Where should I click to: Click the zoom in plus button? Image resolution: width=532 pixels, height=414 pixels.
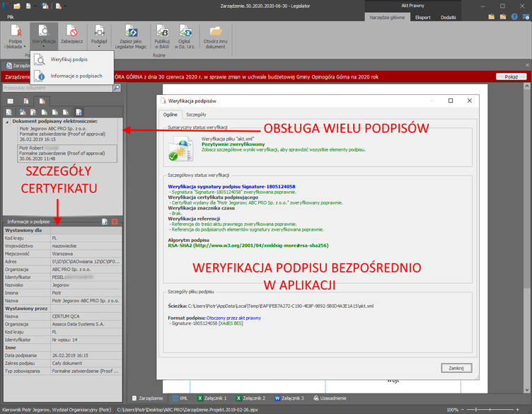coord(518,410)
